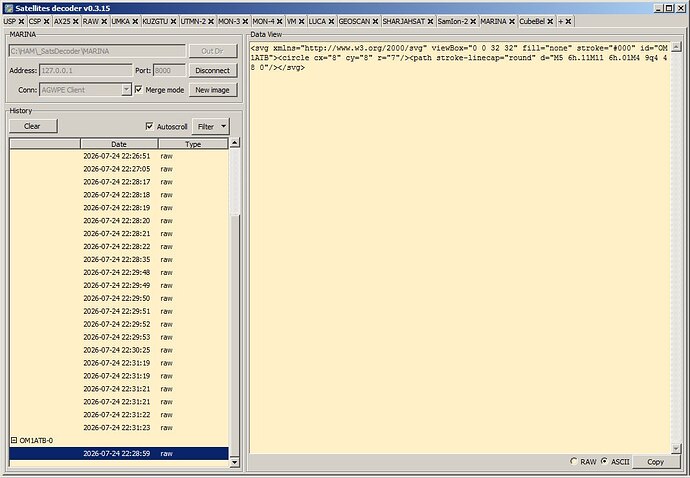Collapse the OM1ATB-0 tree node
Viewport: 690px width, 478px height.
[14, 440]
